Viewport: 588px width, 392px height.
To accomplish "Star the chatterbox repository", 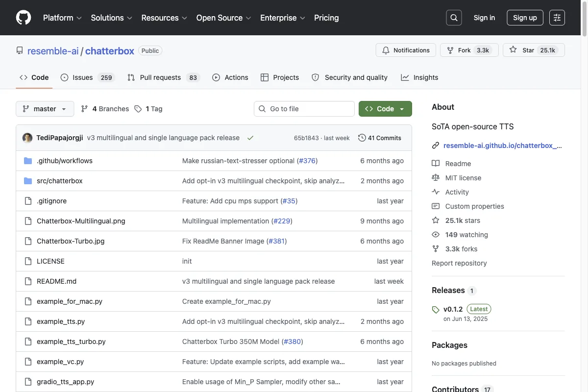I will [x=534, y=50].
